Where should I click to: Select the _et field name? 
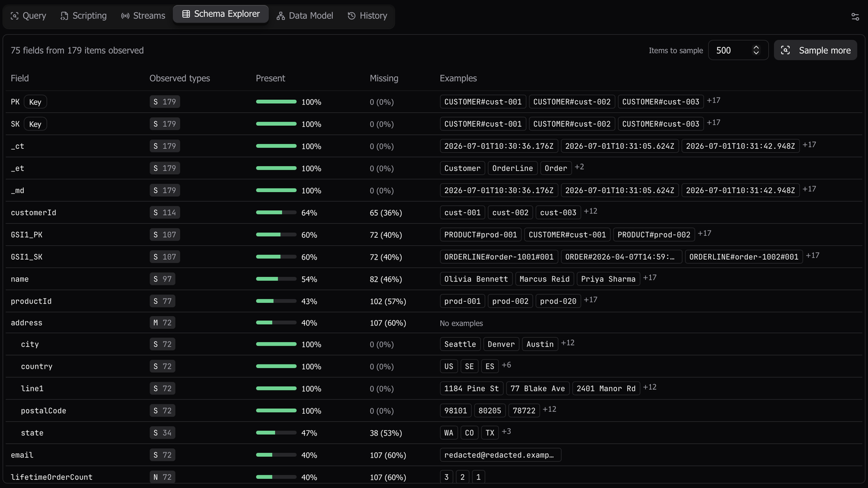pos(17,168)
